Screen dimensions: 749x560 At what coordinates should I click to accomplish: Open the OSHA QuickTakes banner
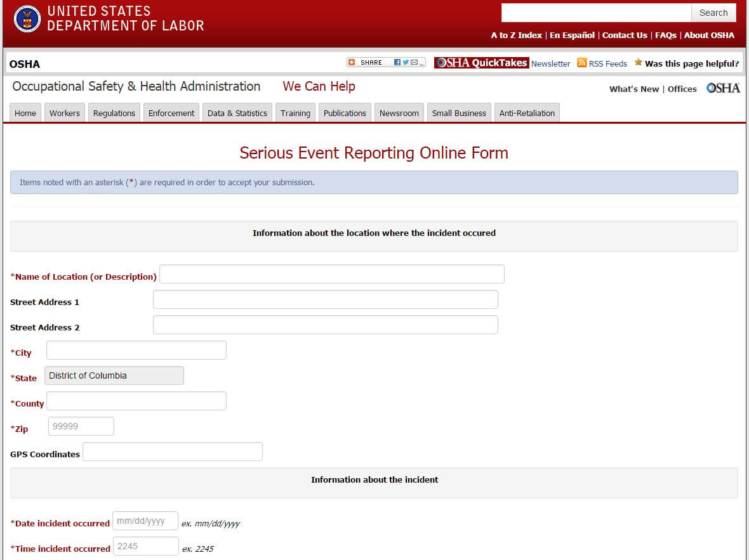(x=481, y=63)
